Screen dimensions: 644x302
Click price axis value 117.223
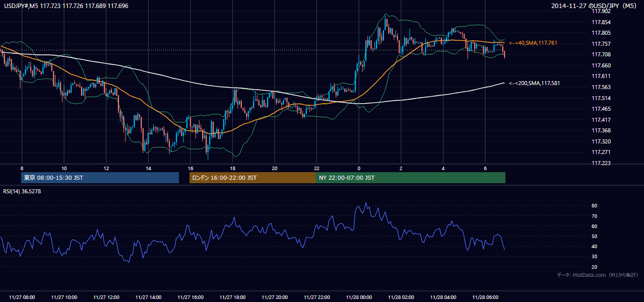[x=601, y=163]
